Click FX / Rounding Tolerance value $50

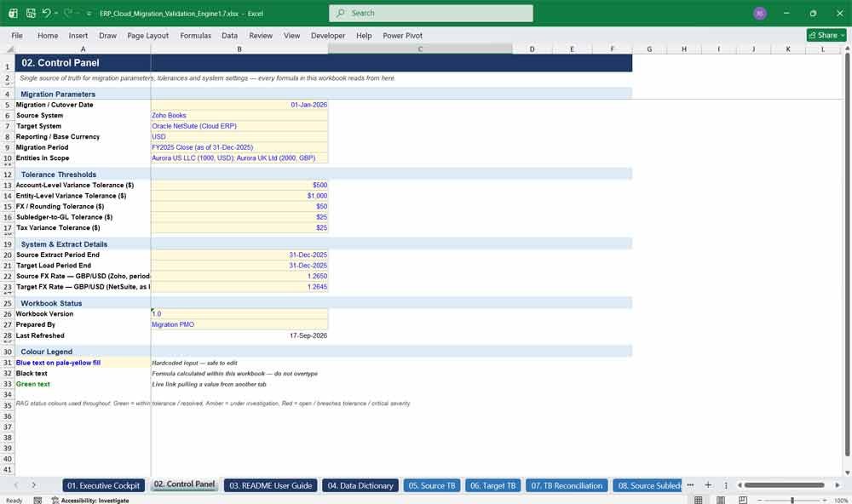[x=239, y=206]
